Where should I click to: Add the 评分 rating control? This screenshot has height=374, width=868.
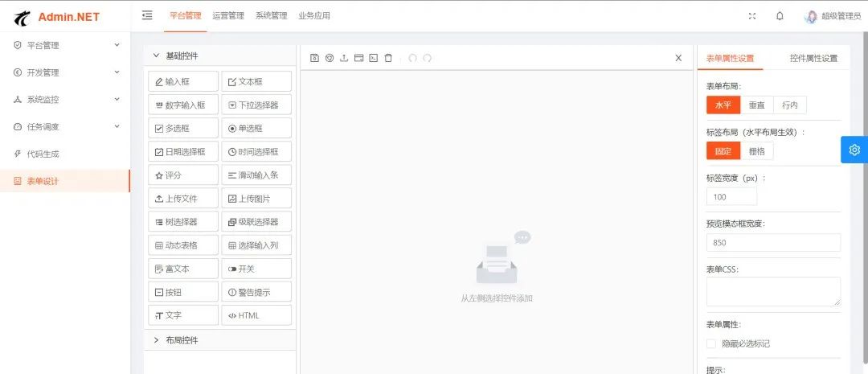pos(183,175)
